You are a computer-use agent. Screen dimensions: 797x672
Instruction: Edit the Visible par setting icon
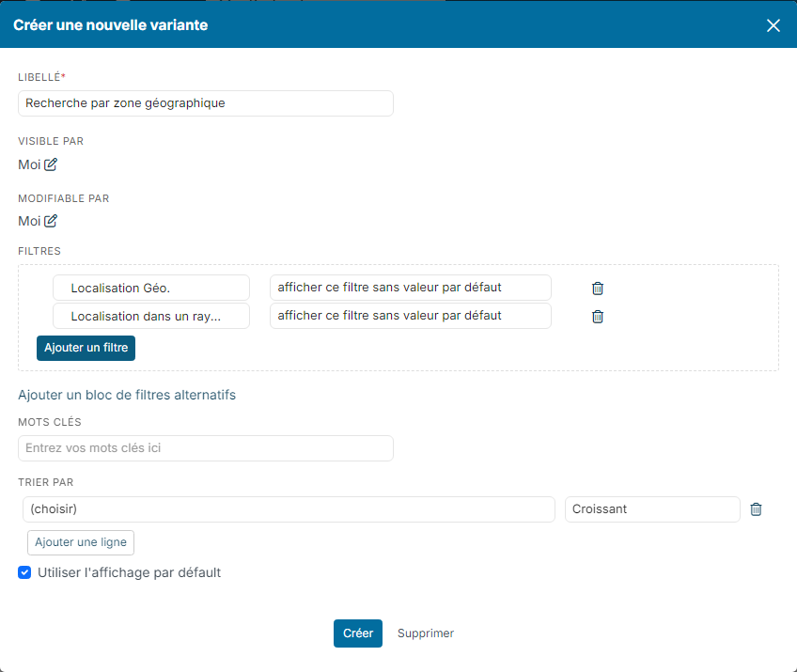(x=51, y=164)
